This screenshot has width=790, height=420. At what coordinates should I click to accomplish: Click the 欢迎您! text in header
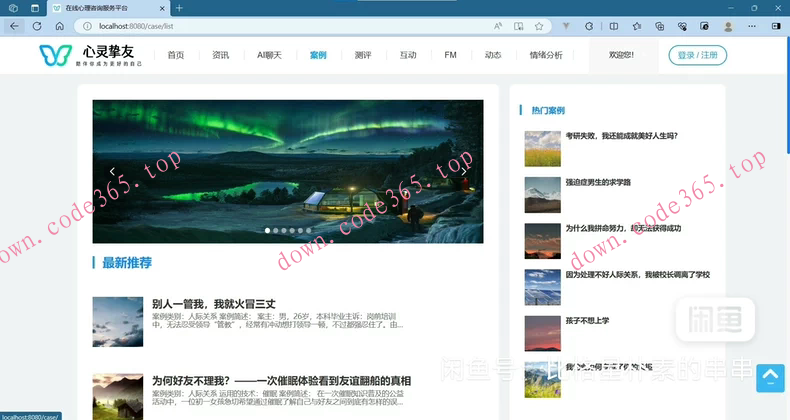[x=621, y=55]
